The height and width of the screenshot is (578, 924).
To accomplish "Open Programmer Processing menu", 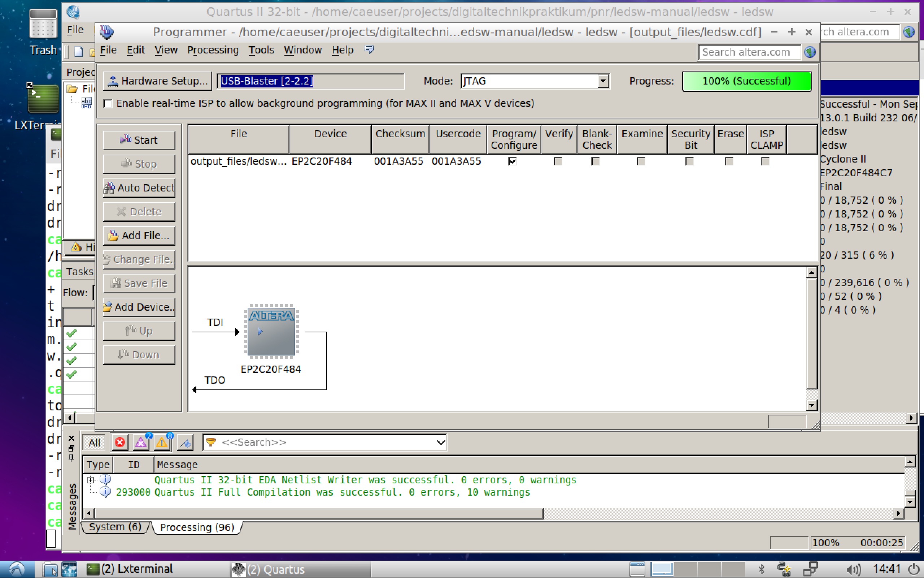I will [x=213, y=50].
